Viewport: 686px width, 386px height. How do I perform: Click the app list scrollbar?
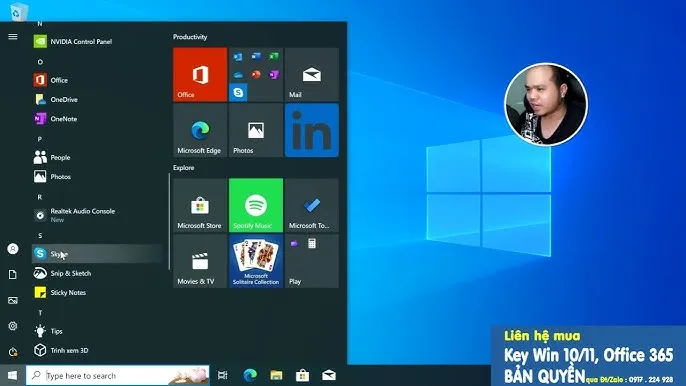[x=169, y=221]
